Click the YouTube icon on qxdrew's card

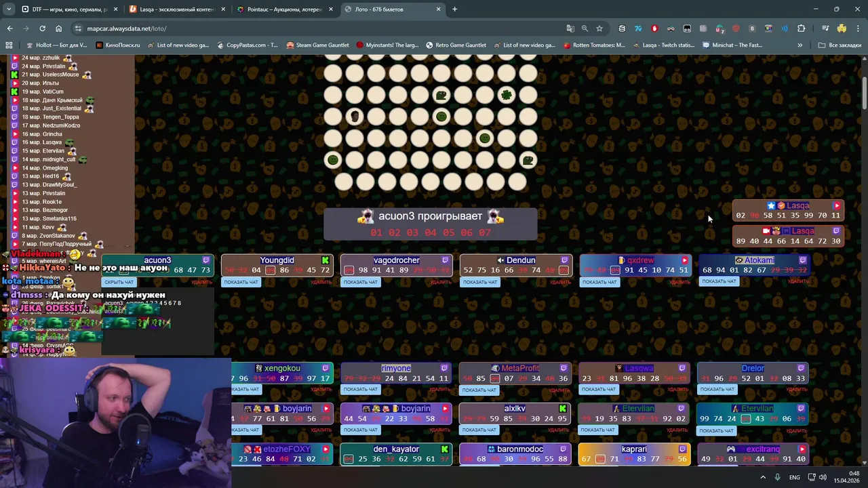(x=684, y=260)
